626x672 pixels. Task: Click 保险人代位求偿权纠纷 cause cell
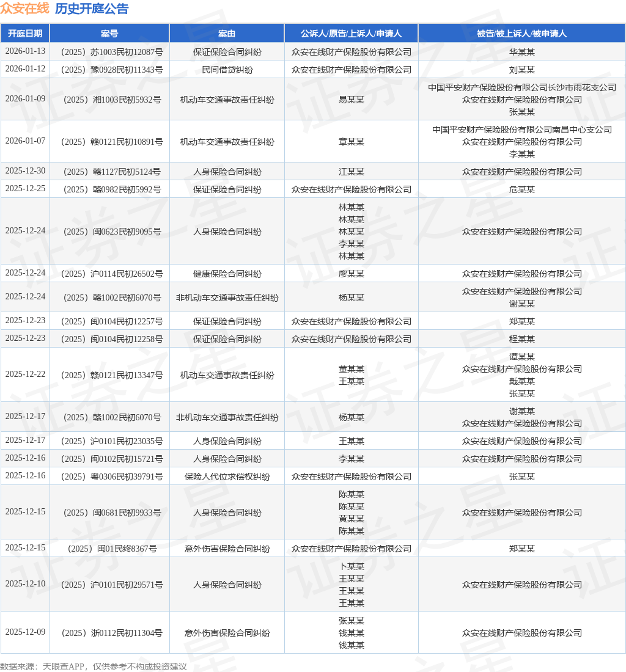click(227, 476)
